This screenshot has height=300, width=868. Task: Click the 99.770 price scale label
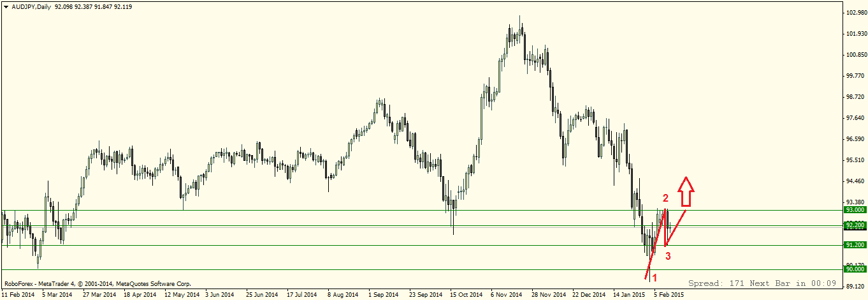click(x=855, y=76)
